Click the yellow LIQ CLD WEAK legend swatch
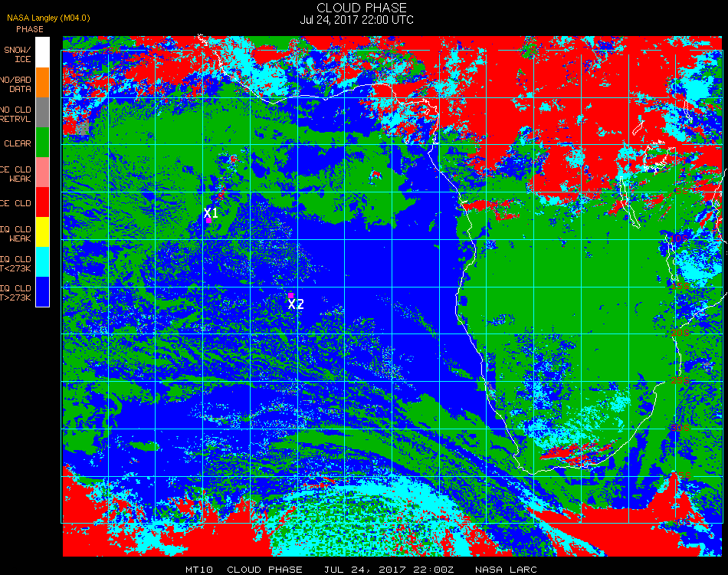 tap(42, 232)
